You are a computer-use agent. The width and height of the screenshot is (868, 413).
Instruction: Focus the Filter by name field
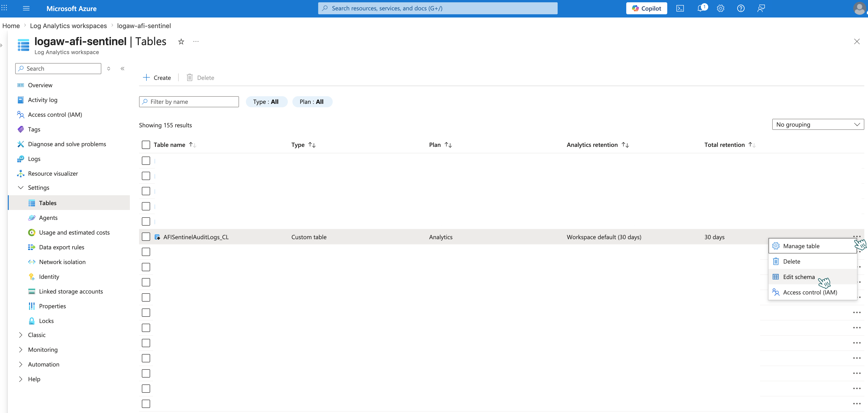pyautogui.click(x=189, y=102)
